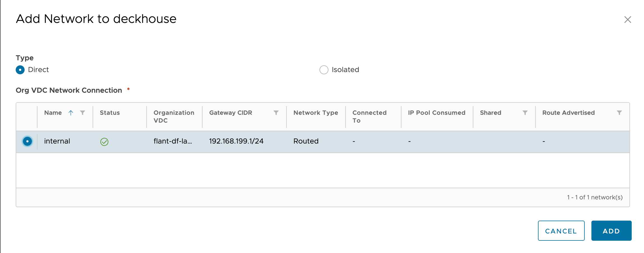644x253 pixels.
Task: Select the internal network row
Action: (x=196, y=142)
